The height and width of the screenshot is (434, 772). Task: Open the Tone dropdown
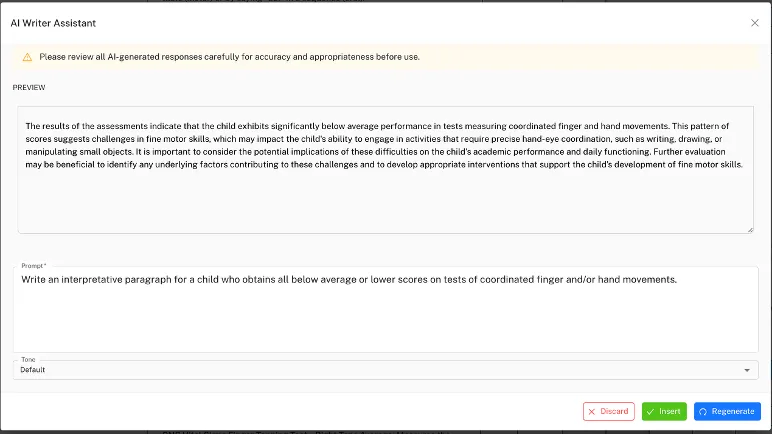coord(386,370)
